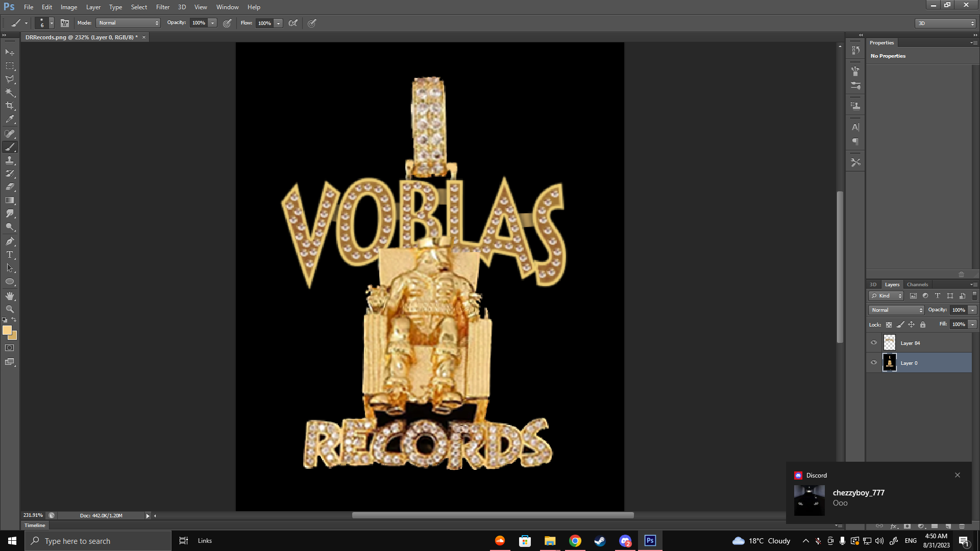Select the Clone Stamp tool
This screenshot has height=551, width=980.
pos(10,160)
